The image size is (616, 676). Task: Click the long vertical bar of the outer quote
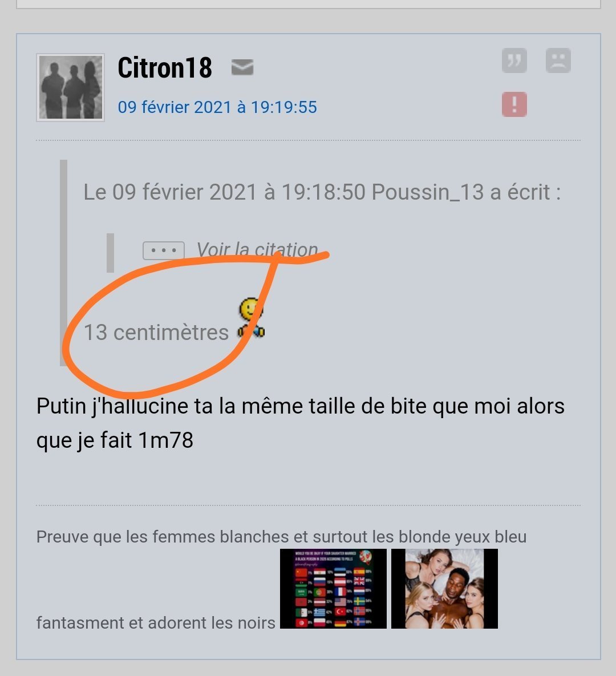tap(63, 262)
